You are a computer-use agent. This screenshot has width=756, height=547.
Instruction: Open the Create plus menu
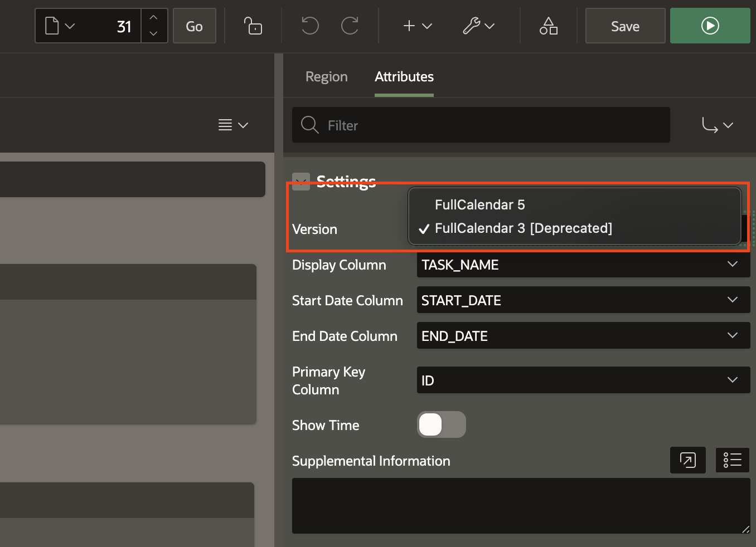(x=417, y=26)
